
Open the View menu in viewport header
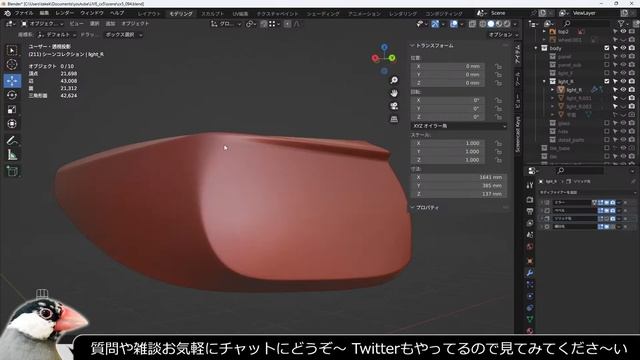click(x=76, y=24)
